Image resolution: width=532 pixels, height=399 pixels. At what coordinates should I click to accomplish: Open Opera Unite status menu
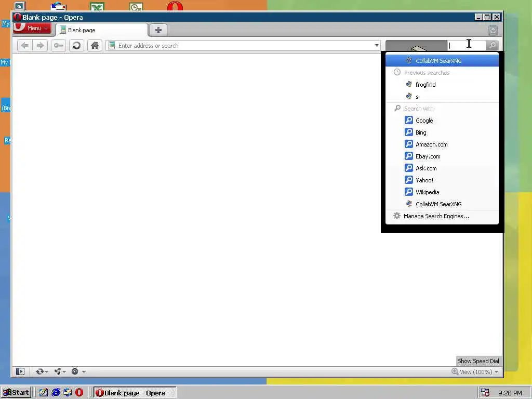pyautogui.click(x=60, y=371)
